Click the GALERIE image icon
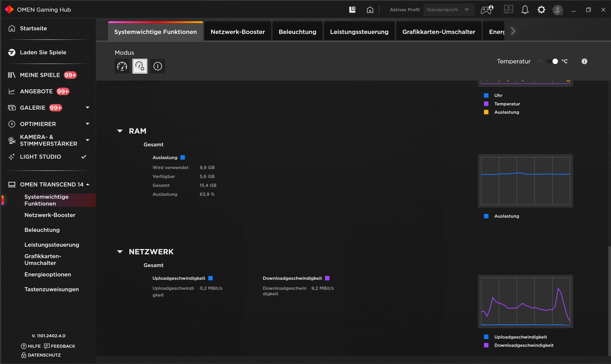Image resolution: width=611 pixels, height=364 pixels. click(x=12, y=108)
